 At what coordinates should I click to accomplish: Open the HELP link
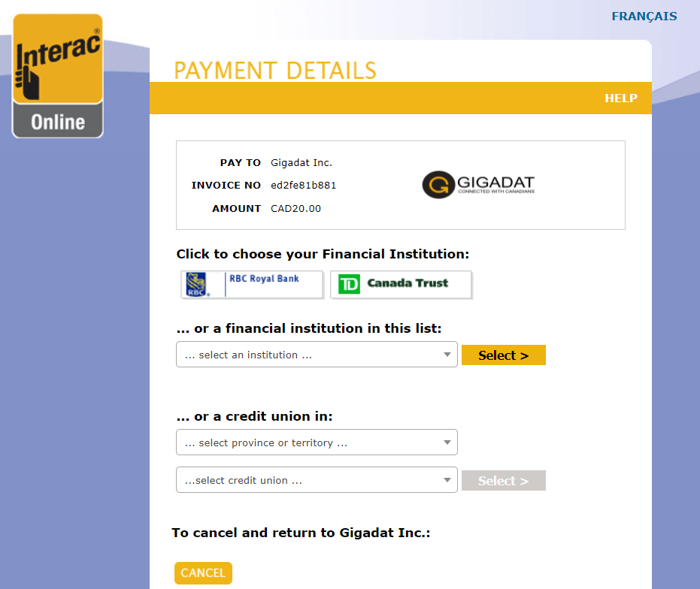(621, 98)
